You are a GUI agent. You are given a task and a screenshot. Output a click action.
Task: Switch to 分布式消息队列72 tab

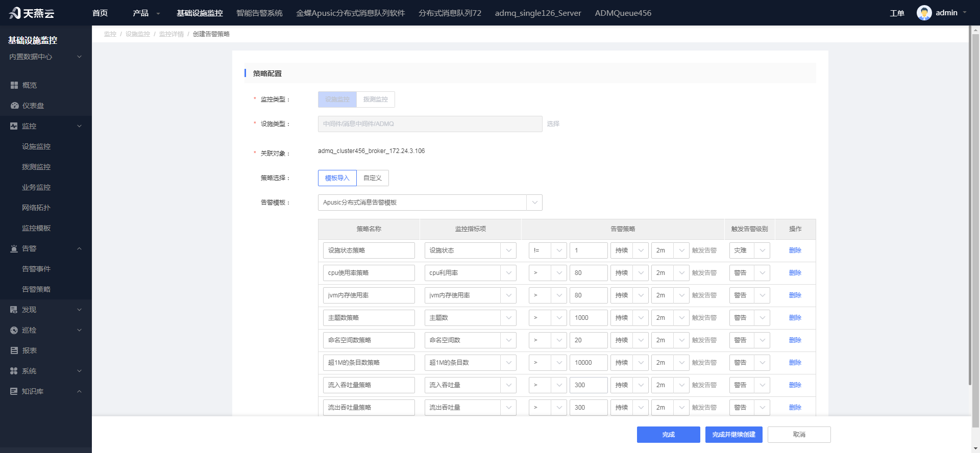click(x=450, y=13)
